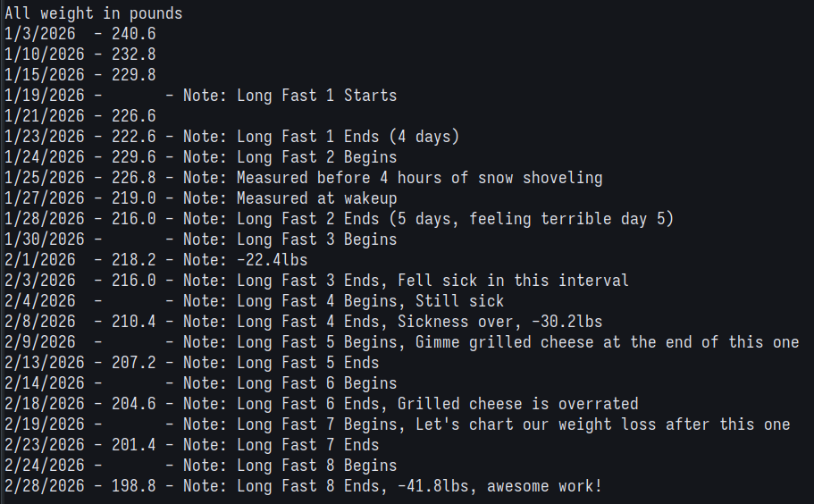Place cursor on the 1/10/2026 date

coord(45,55)
